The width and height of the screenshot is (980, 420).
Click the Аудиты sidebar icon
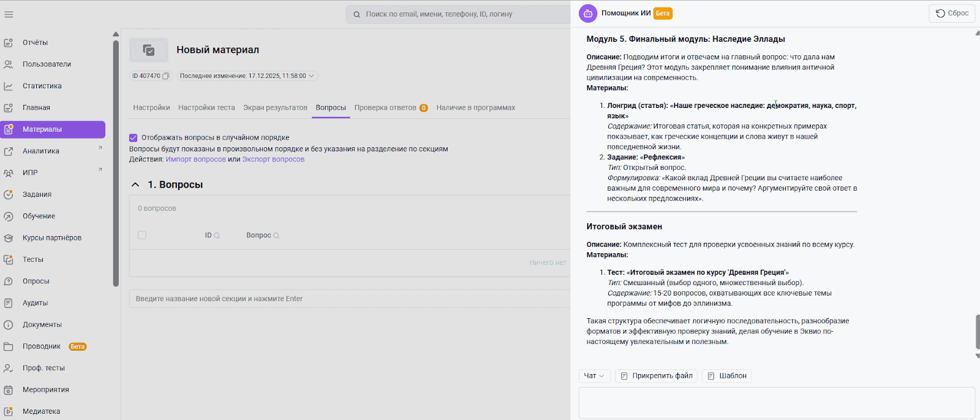9,303
